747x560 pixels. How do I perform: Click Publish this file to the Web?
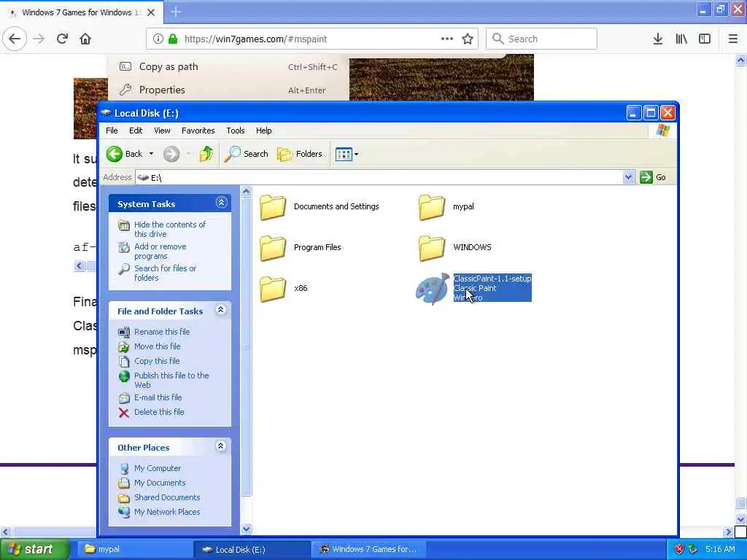point(171,380)
